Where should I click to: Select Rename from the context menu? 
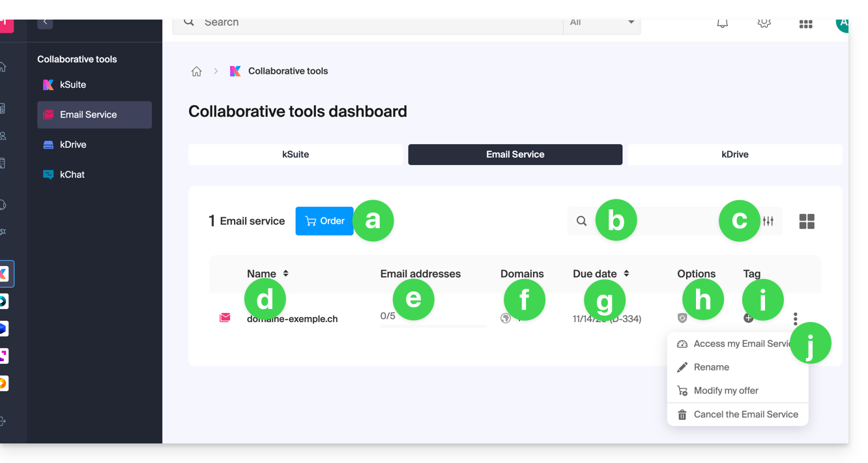pyautogui.click(x=711, y=367)
